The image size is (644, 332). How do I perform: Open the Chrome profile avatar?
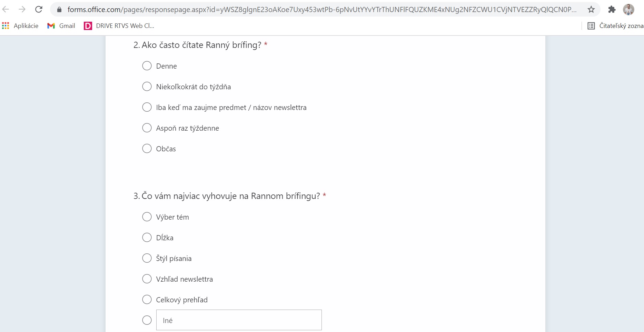(x=628, y=9)
